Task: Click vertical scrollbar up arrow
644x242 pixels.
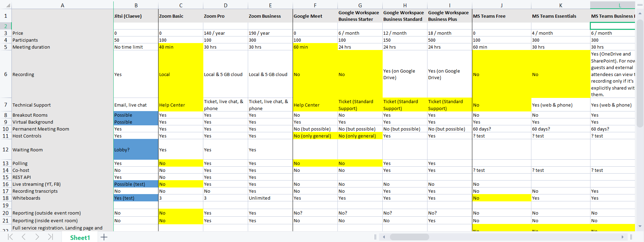Action: (x=640, y=14)
